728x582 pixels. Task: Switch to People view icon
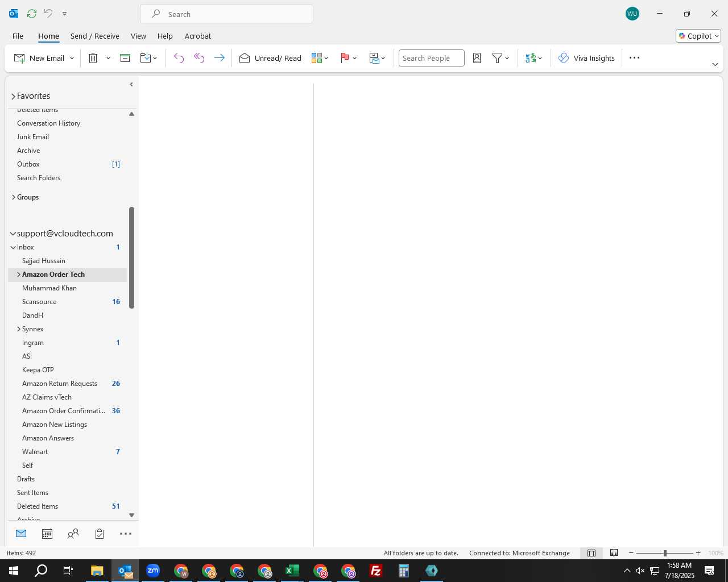(x=73, y=534)
